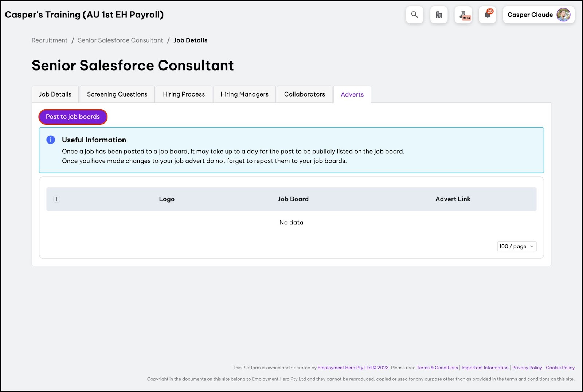Navigate to Recruitment breadcrumb link
583x392 pixels.
coord(49,40)
